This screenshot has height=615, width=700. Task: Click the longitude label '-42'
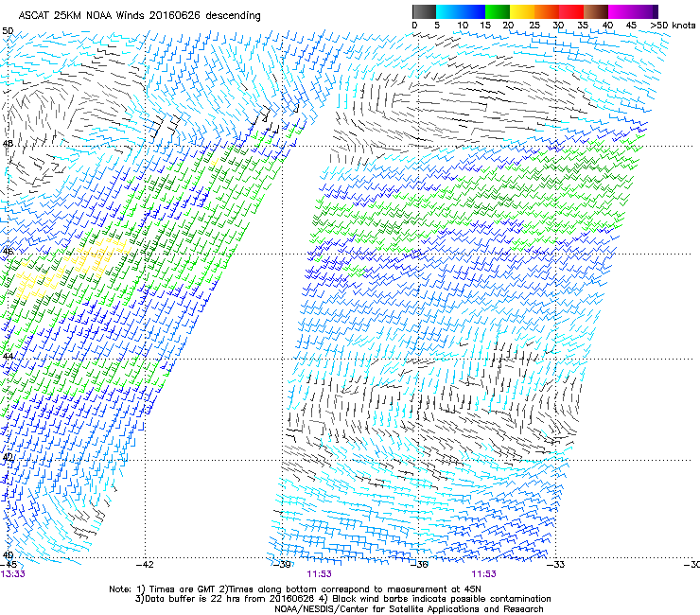[x=145, y=565]
